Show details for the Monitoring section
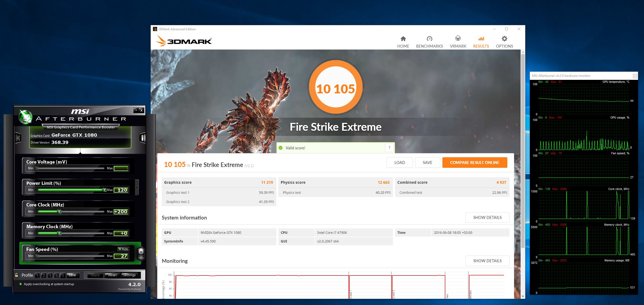 [x=487, y=261]
